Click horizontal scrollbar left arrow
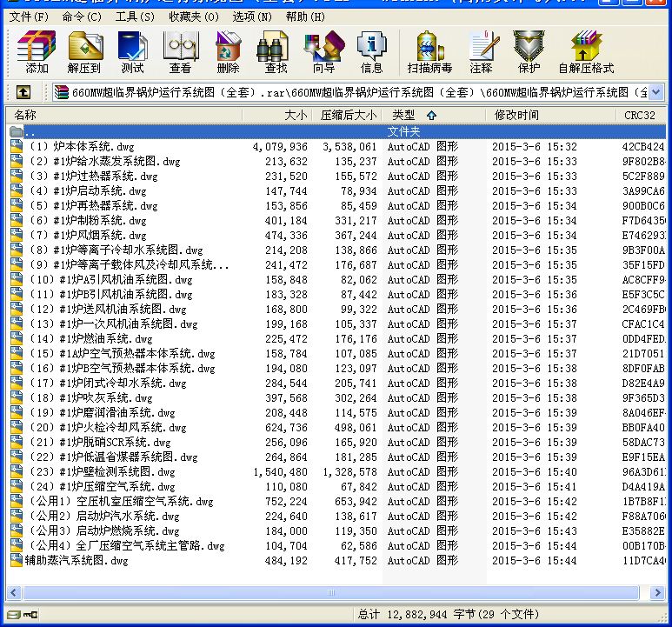Screen dimensions: 672x627 pos(13,593)
